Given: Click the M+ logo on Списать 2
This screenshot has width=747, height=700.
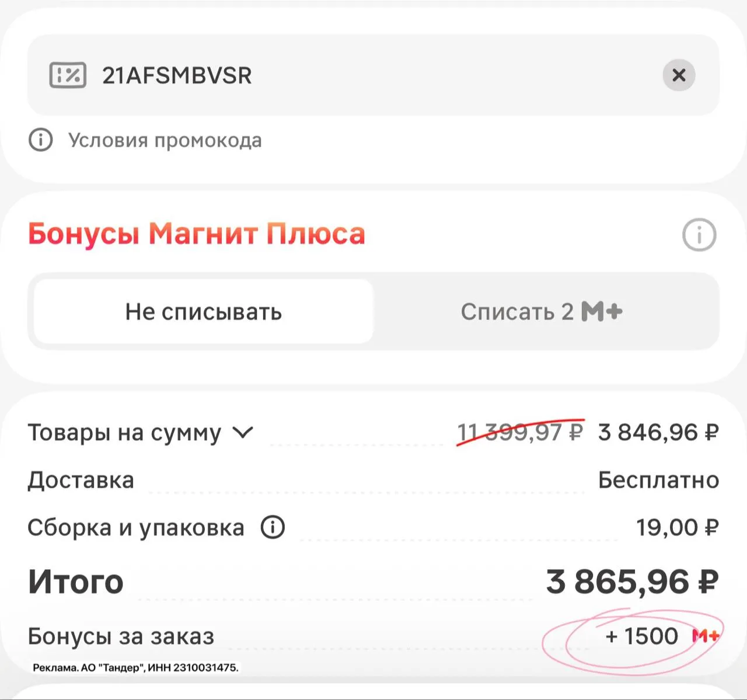Looking at the screenshot, I should click(x=602, y=311).
